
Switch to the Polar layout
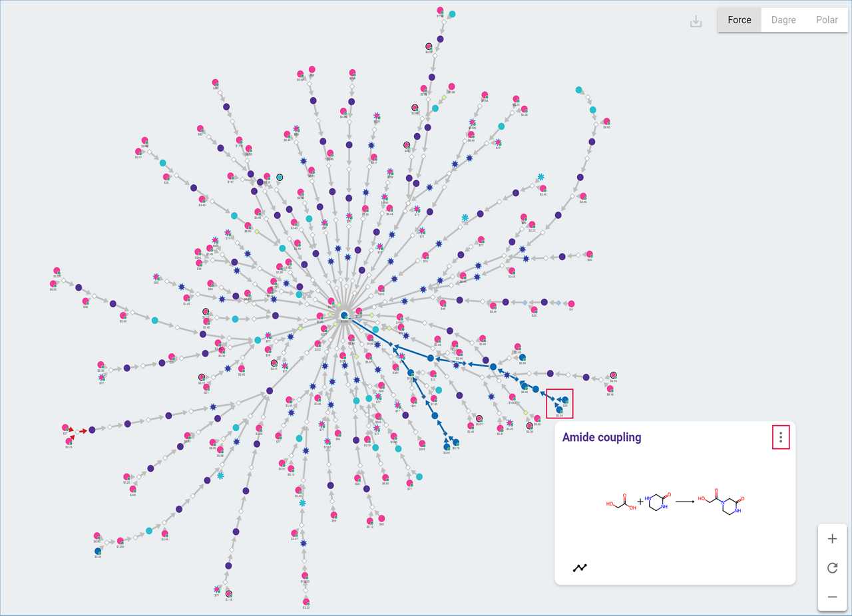click(x=827, y=20)
